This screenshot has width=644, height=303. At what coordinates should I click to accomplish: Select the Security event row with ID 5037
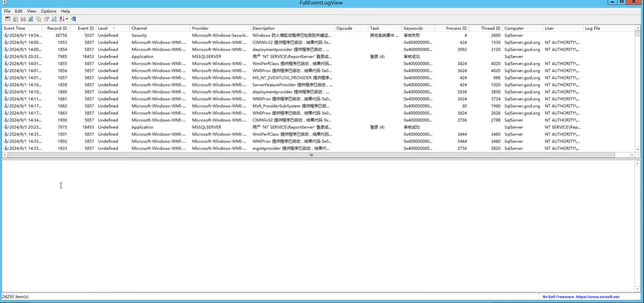318,35
